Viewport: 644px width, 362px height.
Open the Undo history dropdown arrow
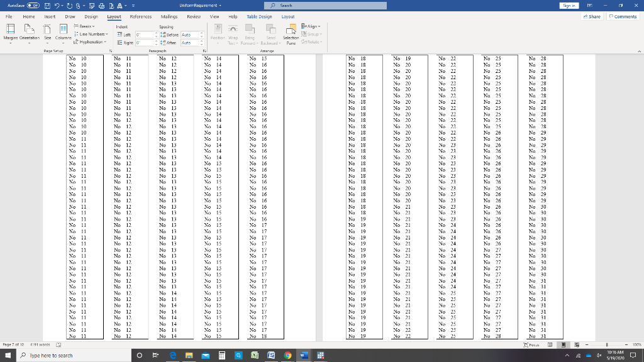(63, 6)
